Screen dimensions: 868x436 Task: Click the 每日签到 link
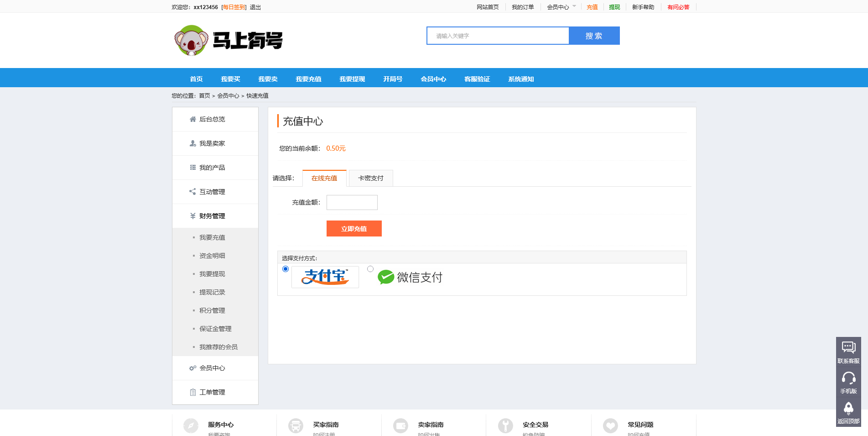click(234, 7)
